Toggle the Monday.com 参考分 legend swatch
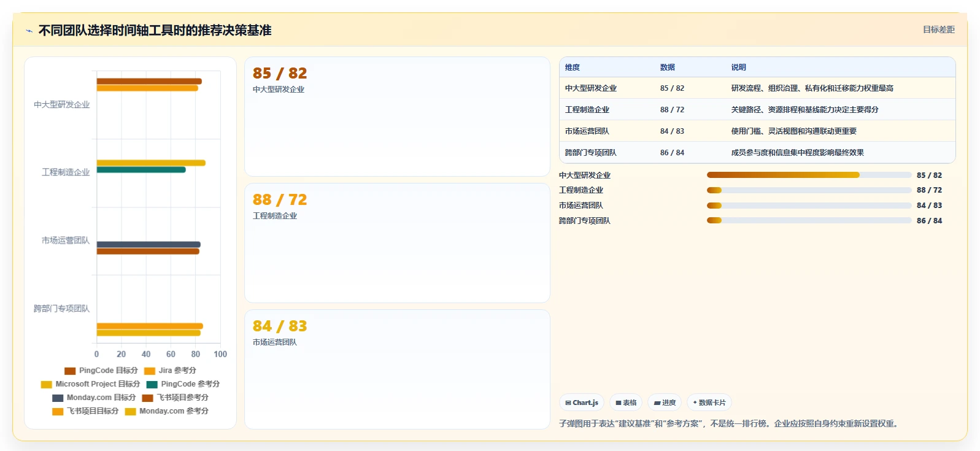Screen dimensions: 980x451 point(130,411)
